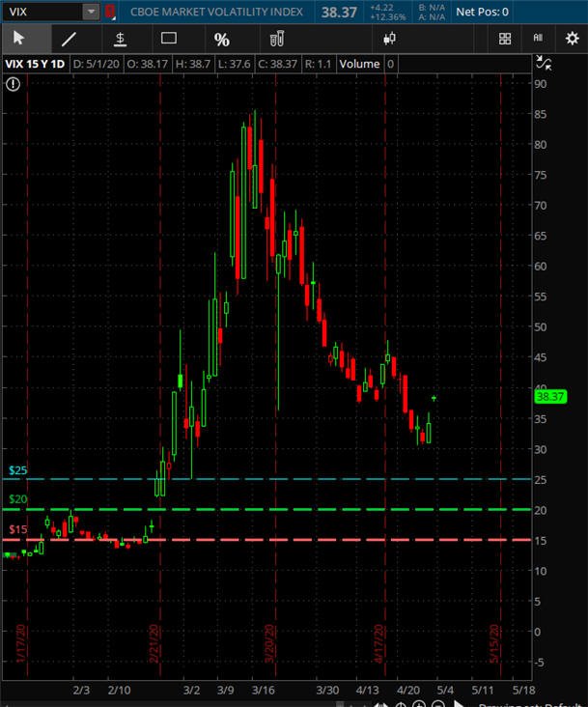Click the L: 37.6 low value
The width and height of the screenshot is (588, 707).
(234, 64)
